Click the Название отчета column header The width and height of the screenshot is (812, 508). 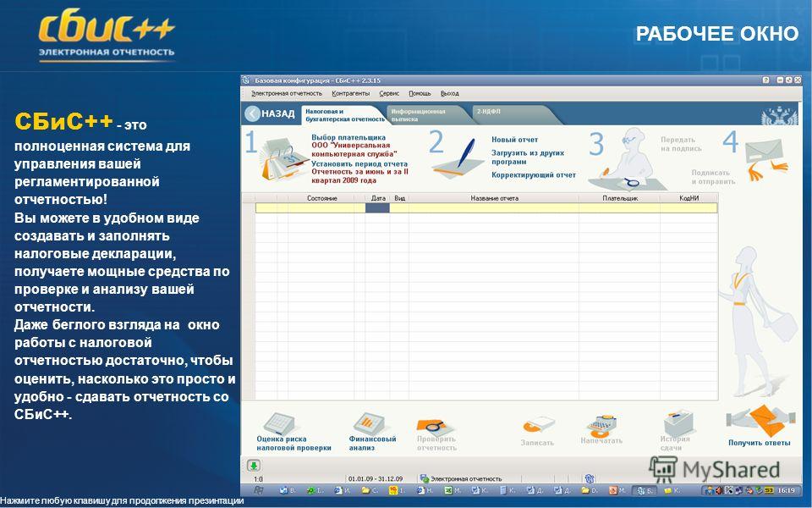[x=494, y=198]
